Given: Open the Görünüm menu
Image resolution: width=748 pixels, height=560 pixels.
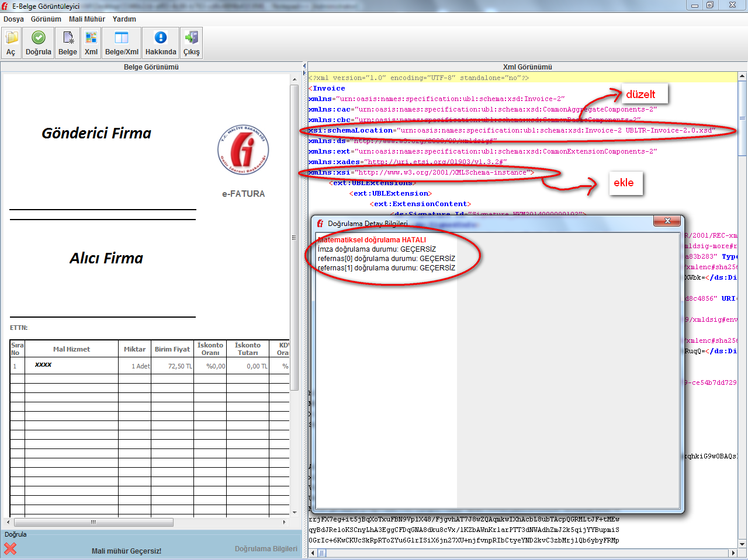Looking at the screenshot, I should click(46, 19).
